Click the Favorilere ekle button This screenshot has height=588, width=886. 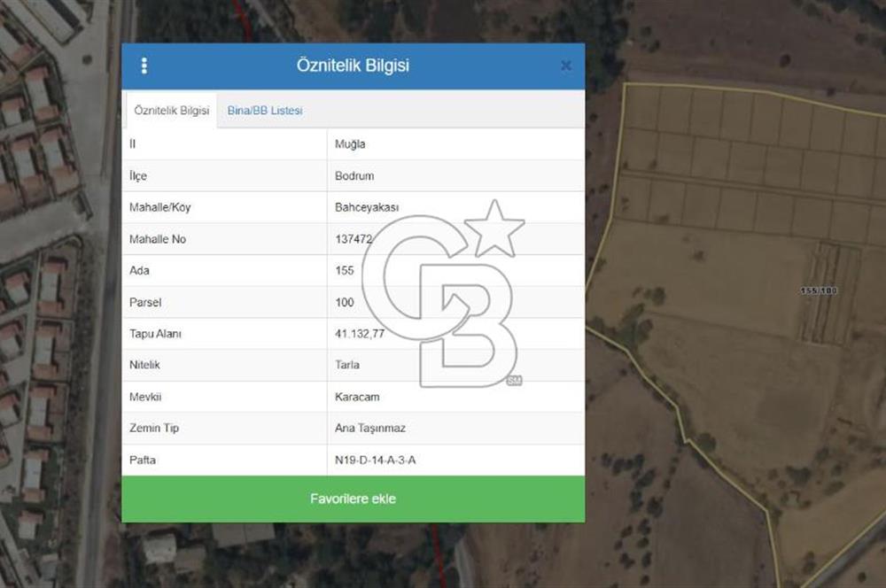pyautogui.click(x=353, y=499)
